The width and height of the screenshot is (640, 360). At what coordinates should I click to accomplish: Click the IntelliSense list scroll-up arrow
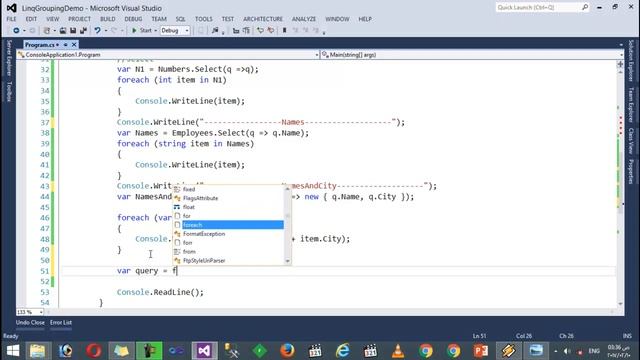287,189
